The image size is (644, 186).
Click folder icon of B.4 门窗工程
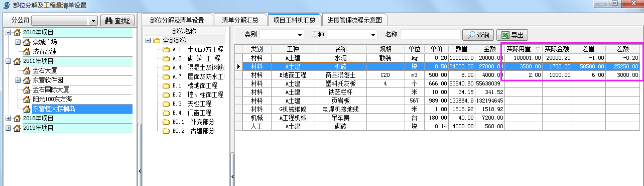166,113
